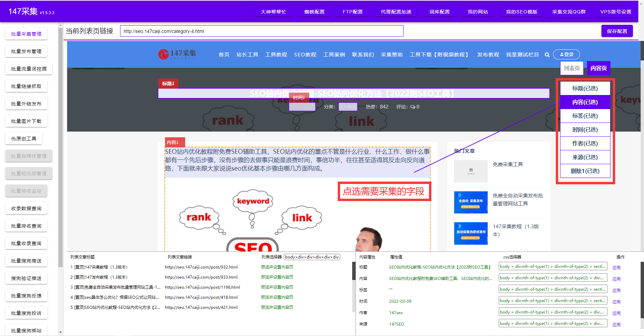Edit the CSS selector for 作者 row
644x336 pixels.
pyautogui.click(x=553, y=312)
